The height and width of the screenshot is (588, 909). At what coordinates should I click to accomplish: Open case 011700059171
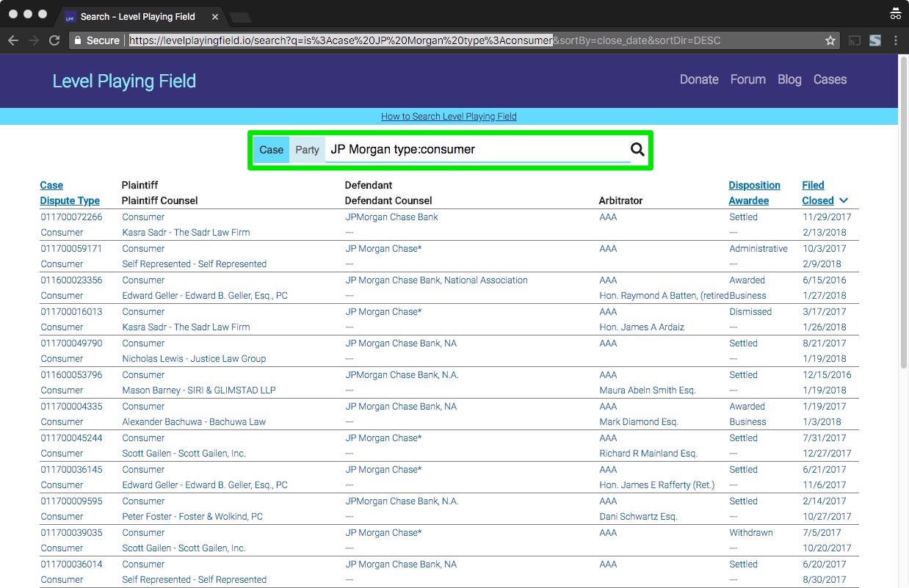tap(71, 249)
